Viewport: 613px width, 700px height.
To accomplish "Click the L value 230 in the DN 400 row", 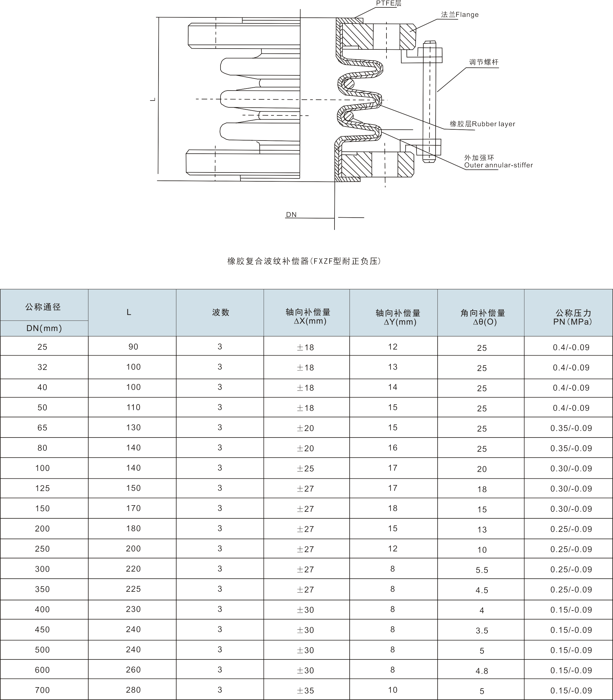I will [x=133, y=609].
